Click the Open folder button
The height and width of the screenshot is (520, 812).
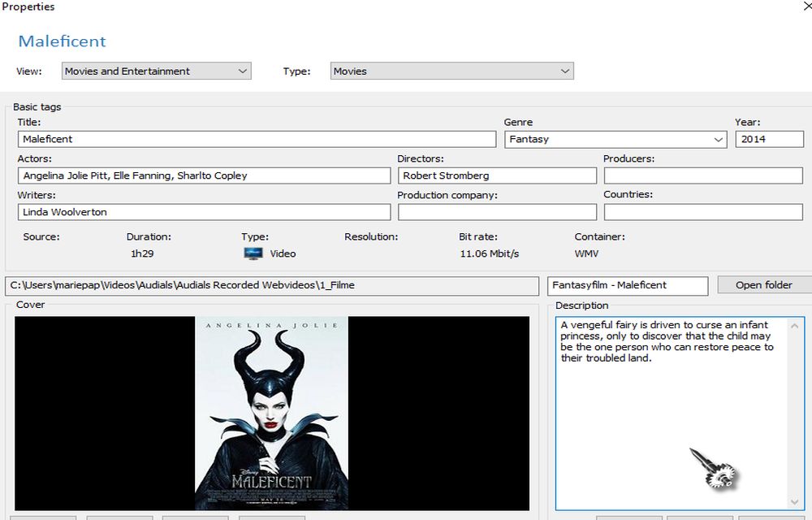point(764,285)
